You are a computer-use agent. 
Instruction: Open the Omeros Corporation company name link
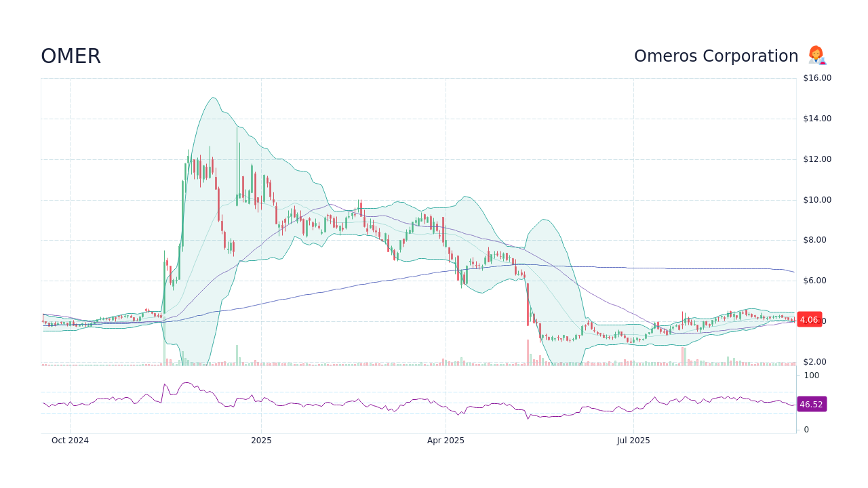coord(716,56)
